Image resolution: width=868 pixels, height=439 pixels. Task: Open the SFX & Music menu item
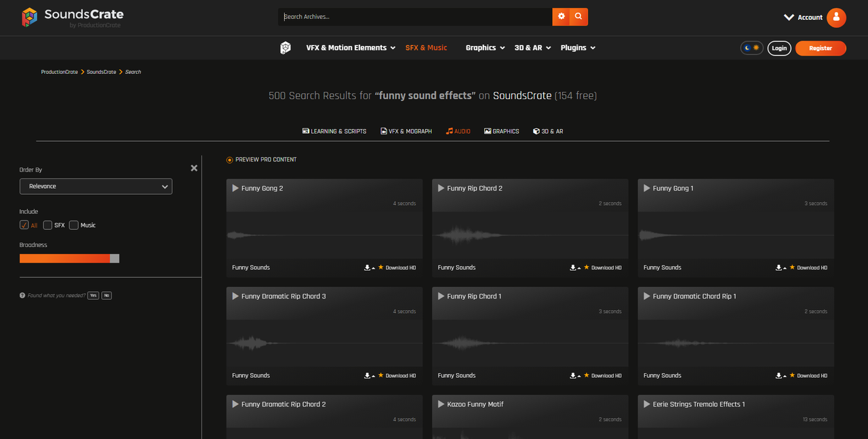click(427, 47)
